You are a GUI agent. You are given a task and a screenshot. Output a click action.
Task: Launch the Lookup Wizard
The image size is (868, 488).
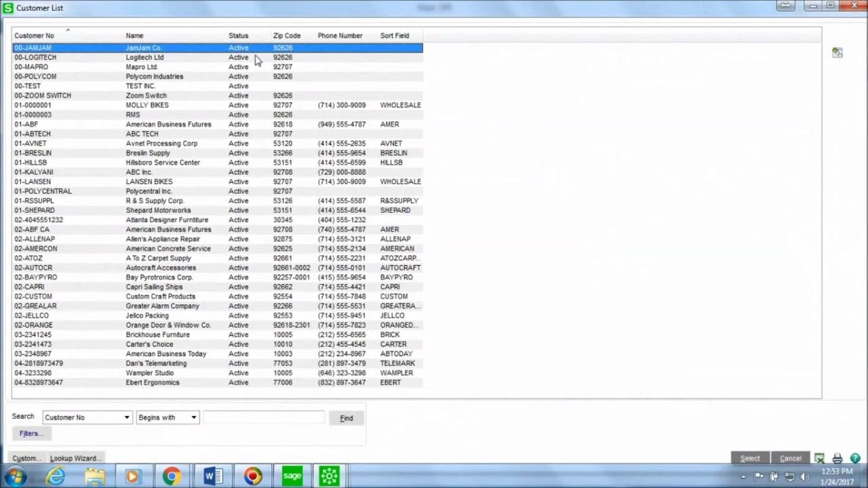[75, 458]
